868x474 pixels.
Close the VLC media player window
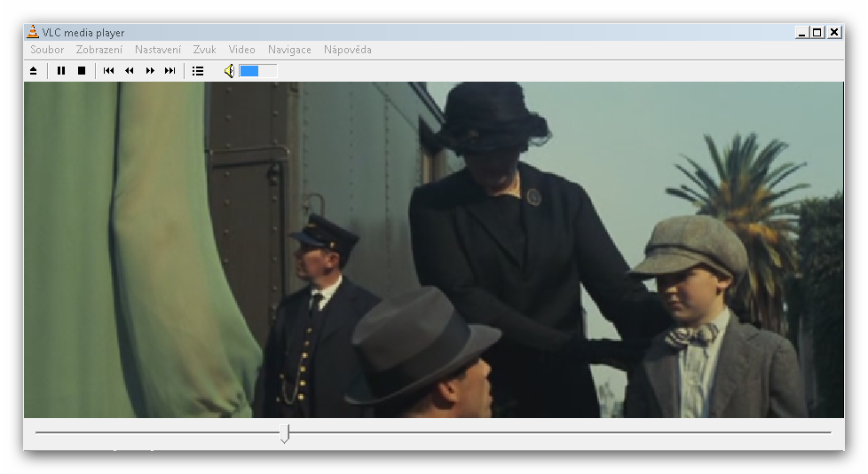(834, 33)
